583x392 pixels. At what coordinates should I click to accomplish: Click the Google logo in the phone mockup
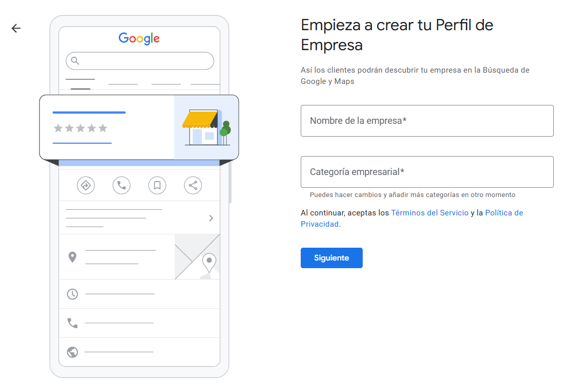tap(139, 38)
